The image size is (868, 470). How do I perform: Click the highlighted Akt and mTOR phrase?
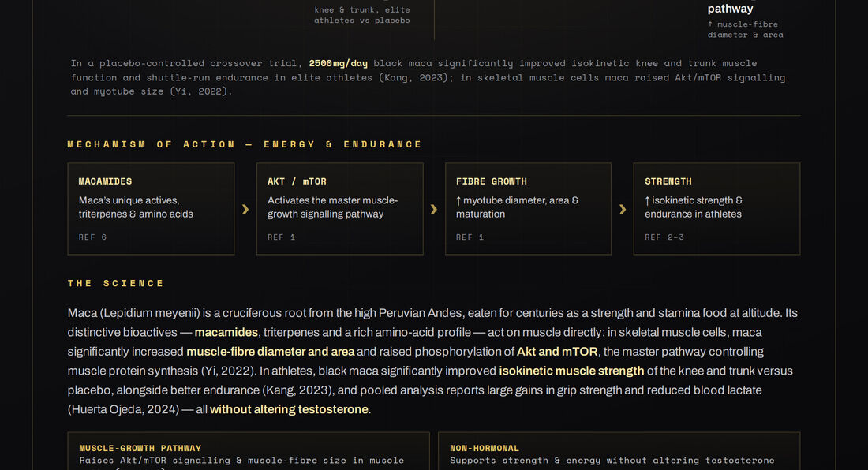[557, 352]
